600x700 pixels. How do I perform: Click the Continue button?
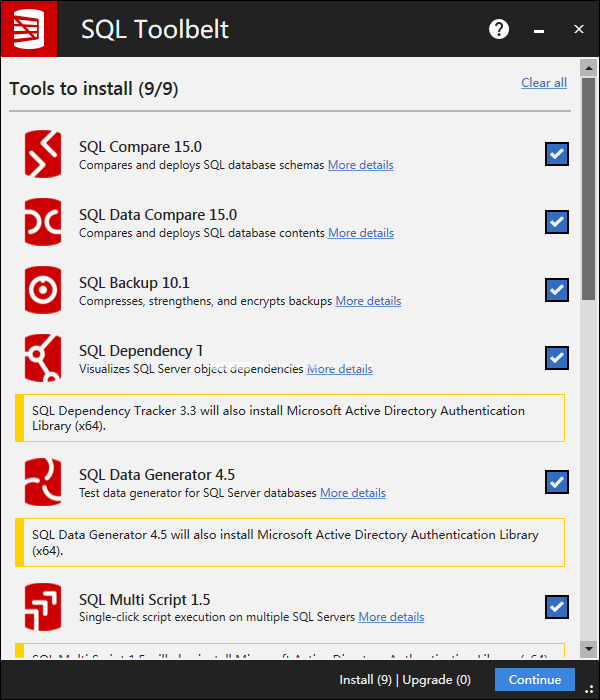point(535,679)
